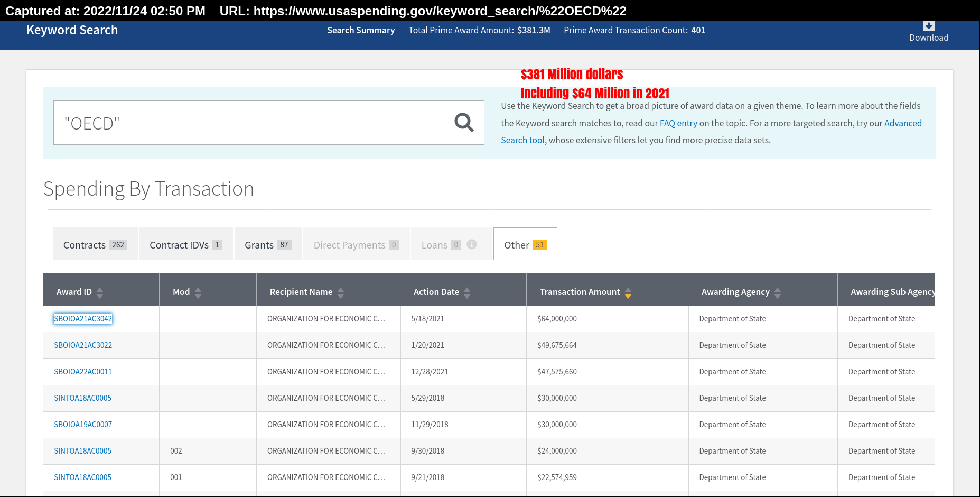Click the Spending By Transaction heading
Image resolution: width=980 pixels, height=497 pixels.
click(x=148, y=189)
